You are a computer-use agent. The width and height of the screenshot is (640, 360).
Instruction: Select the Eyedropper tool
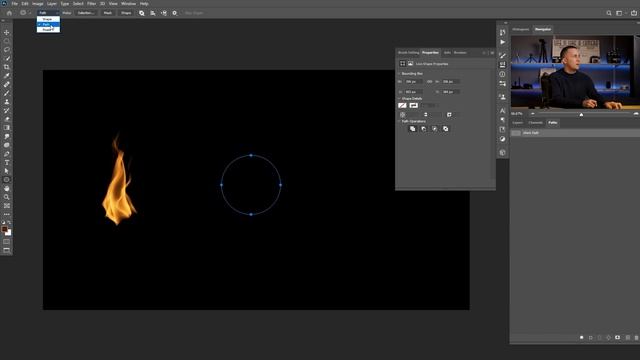[7, 76]
